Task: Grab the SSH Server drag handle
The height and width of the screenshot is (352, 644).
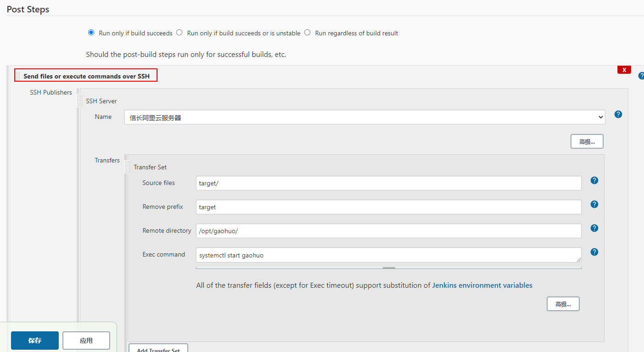Action: tap(79, 101)
